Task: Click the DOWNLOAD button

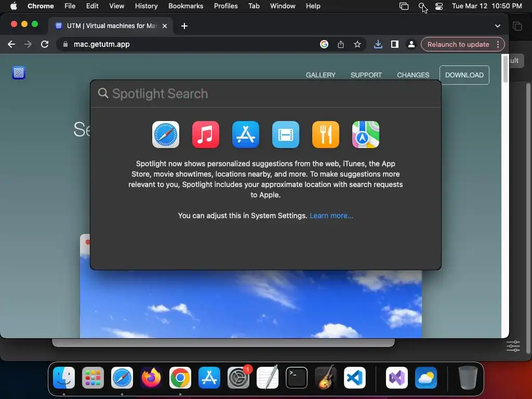Action: click(464, 75)
